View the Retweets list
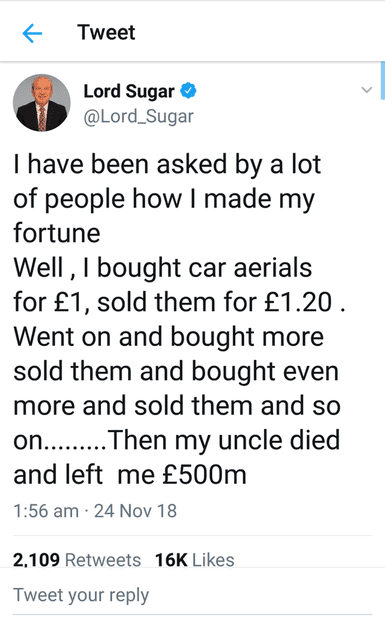Screen dimensions: 385x620 coord(77,560)
